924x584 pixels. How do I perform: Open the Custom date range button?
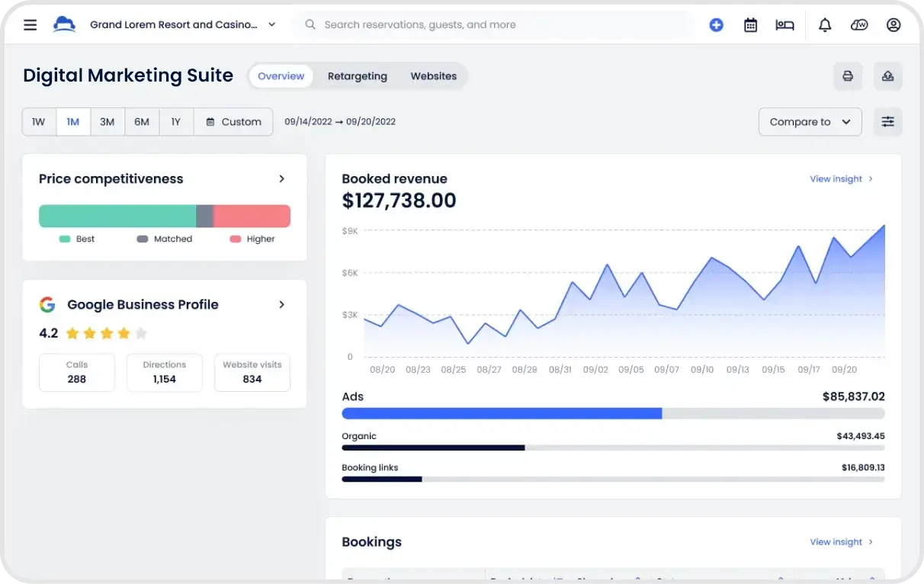[x=233, y=122]
